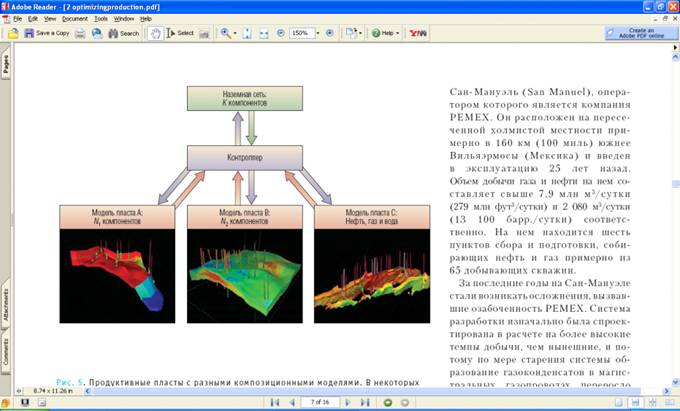680x411 pixels.
Task: Click the Print icon in toolbar
Action: 81,33
